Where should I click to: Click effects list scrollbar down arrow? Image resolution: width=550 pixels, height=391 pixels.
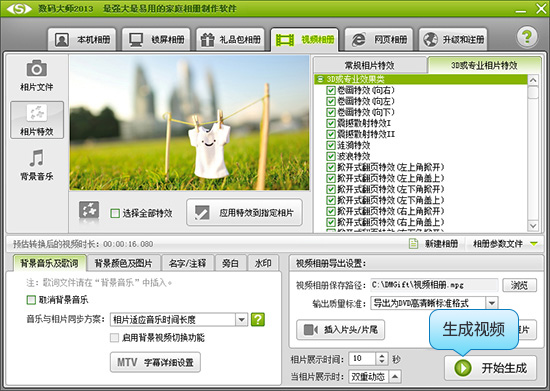533,226
